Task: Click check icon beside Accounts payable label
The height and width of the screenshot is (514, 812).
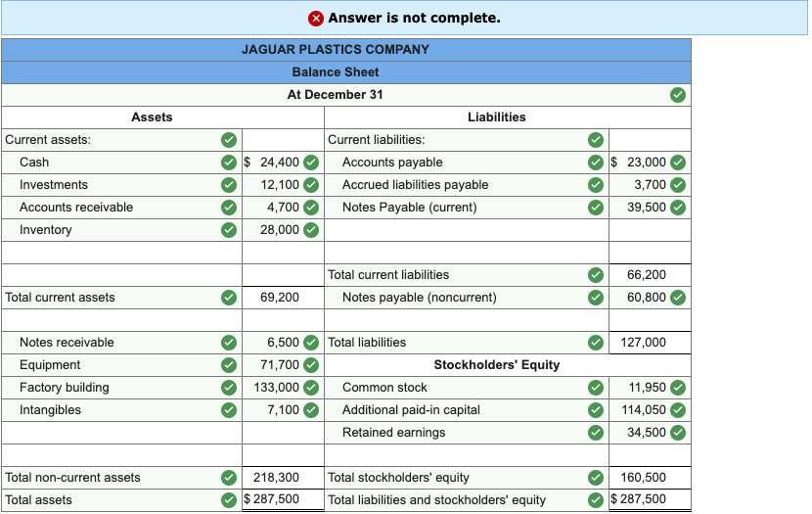Action: 596,163
